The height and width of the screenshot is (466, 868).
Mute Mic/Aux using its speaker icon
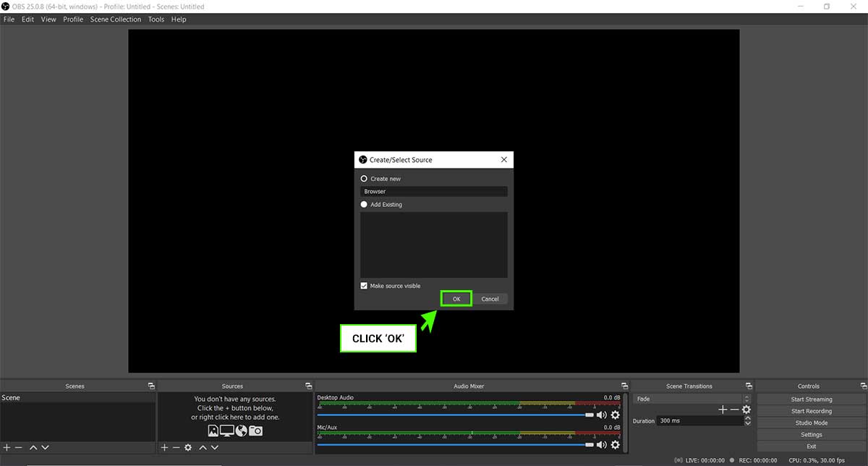(x=601, y=444)
